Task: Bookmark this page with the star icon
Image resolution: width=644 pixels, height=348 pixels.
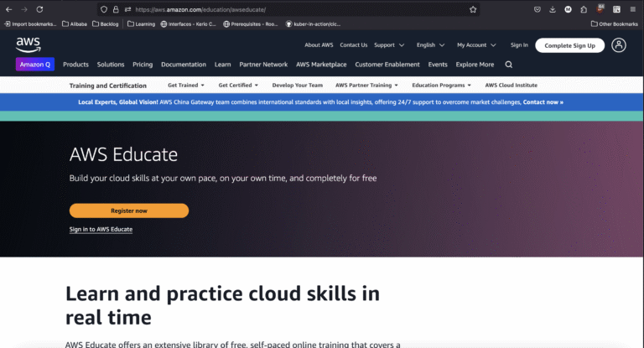Action: coord(473,9)
